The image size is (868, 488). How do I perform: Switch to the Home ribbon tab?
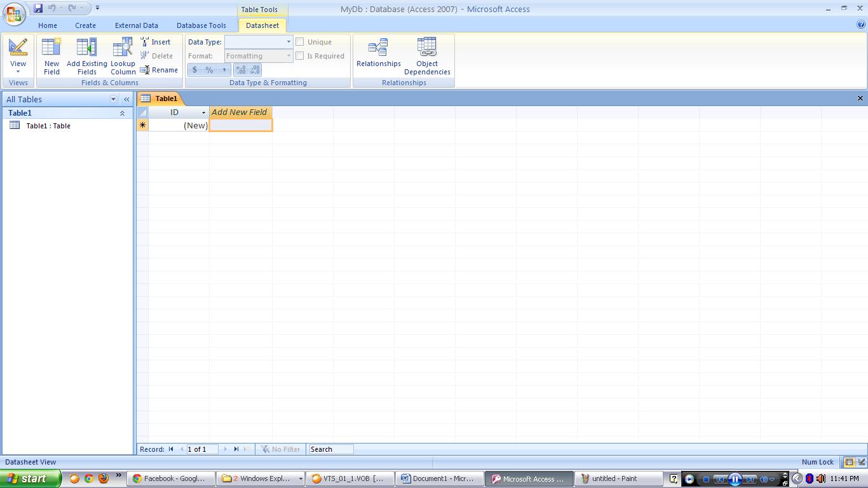48,25
